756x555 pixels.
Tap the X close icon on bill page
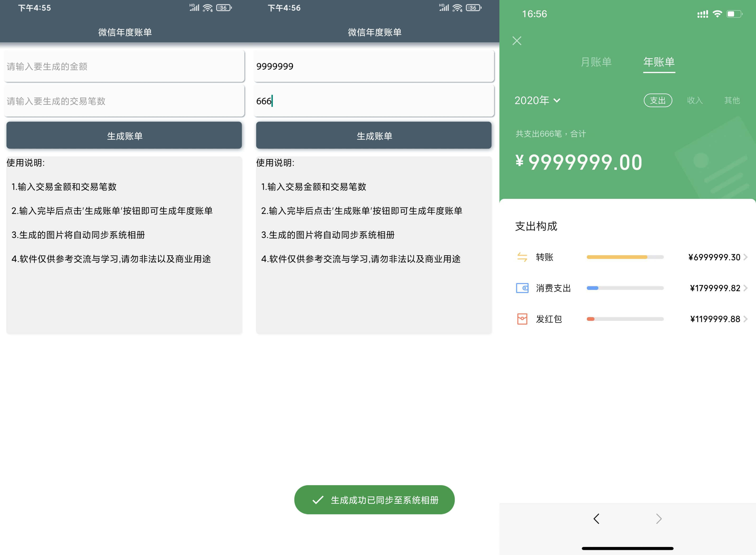coord(517,41)
